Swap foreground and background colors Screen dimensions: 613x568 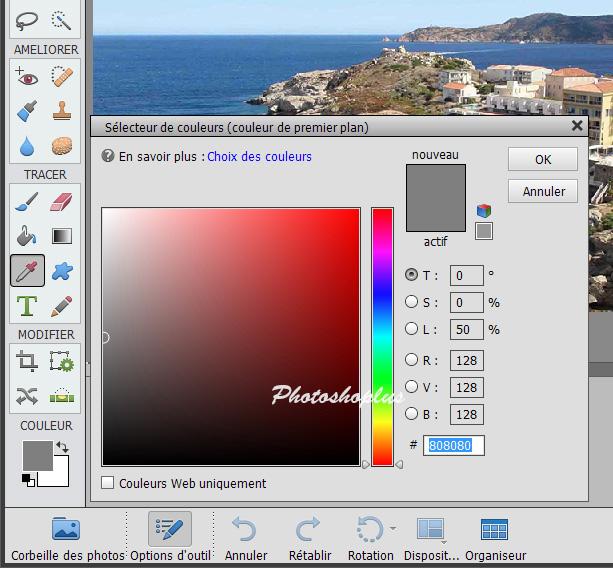pos(61,447)
